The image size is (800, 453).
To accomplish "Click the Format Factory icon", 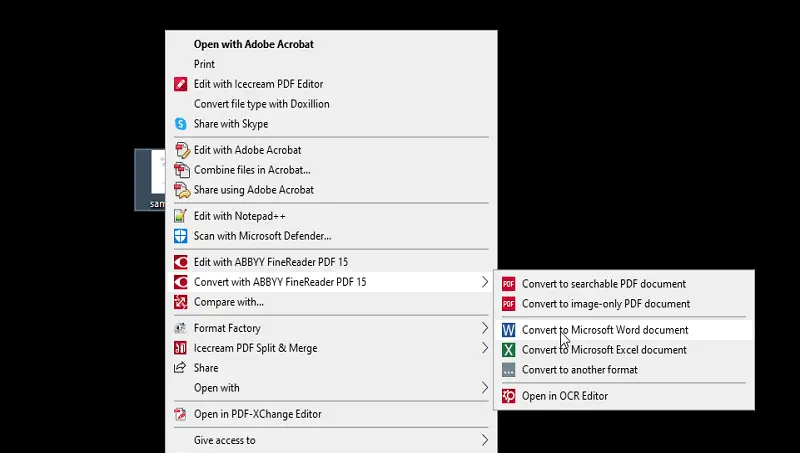I will [x=180, y=328].
